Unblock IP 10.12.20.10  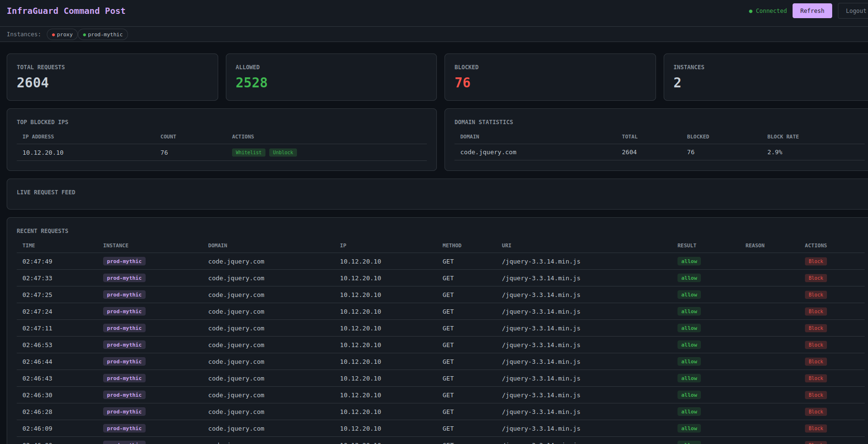tap(283, 153)
